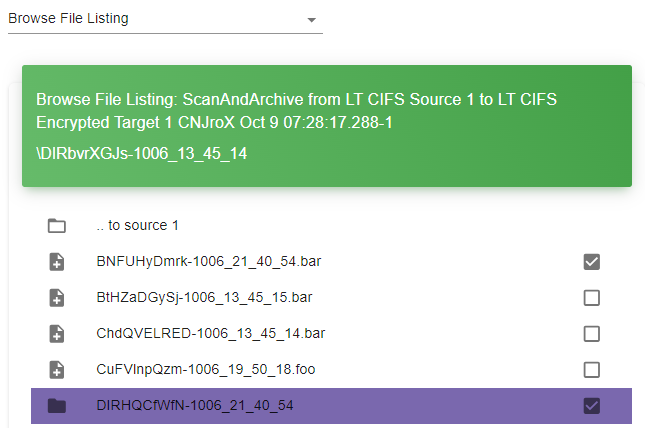Image resolution: width=645 pixels, height=428 pixels.
Task: Check the CuFVInpQzm-1006_19_50_18.foo checkbox
Action: tap(592, 370)
